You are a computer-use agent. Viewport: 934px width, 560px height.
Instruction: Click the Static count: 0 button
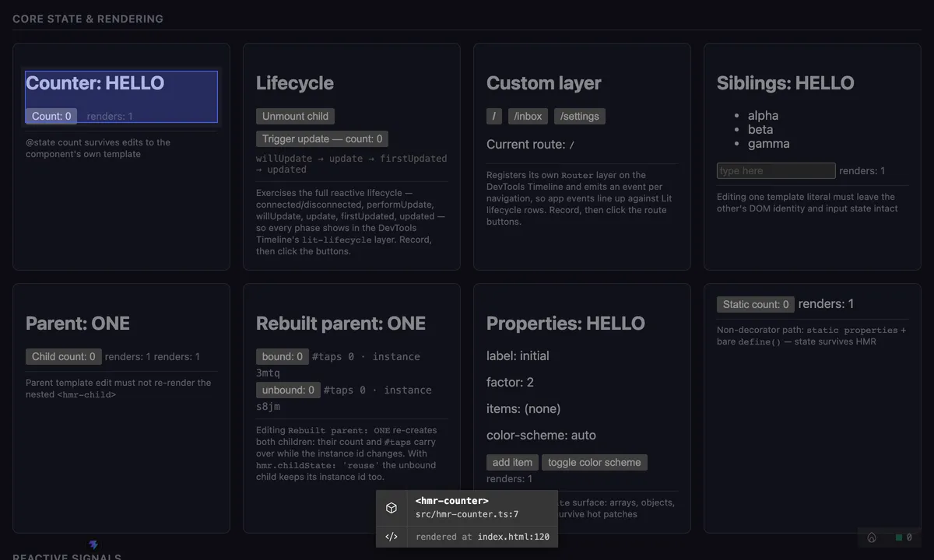756,304
